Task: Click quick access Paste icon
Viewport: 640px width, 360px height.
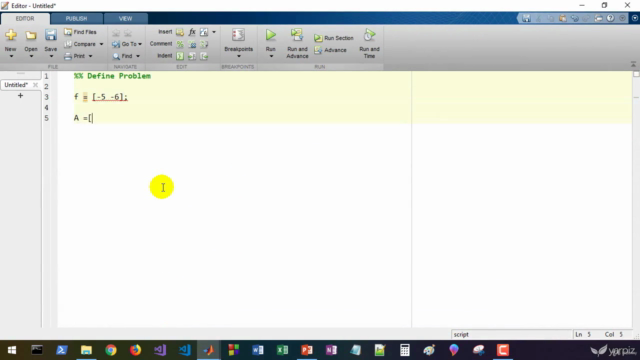Action: pyautogui.click(x=562, y=18)
